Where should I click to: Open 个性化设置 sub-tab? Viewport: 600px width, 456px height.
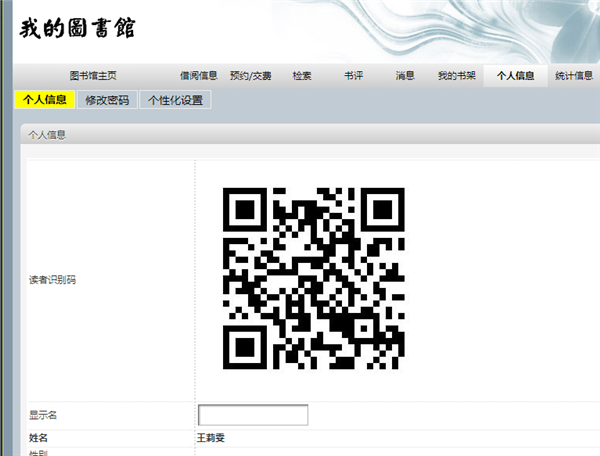pyautogui.click(x=175, y=100)
